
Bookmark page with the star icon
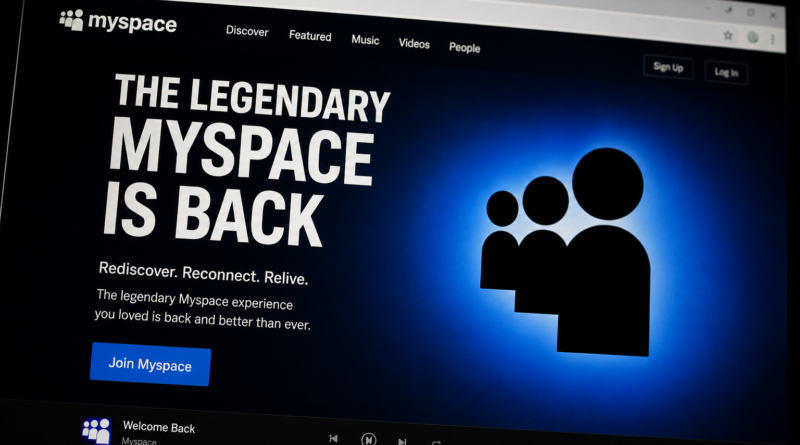(x=728, y=35)
